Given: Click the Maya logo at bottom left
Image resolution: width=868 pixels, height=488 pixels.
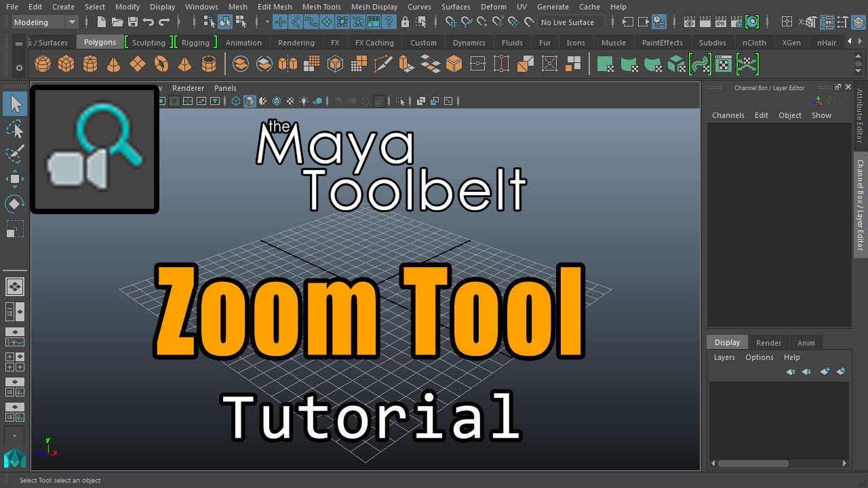Looking at the screenshot, I should (x=15, y=458).
